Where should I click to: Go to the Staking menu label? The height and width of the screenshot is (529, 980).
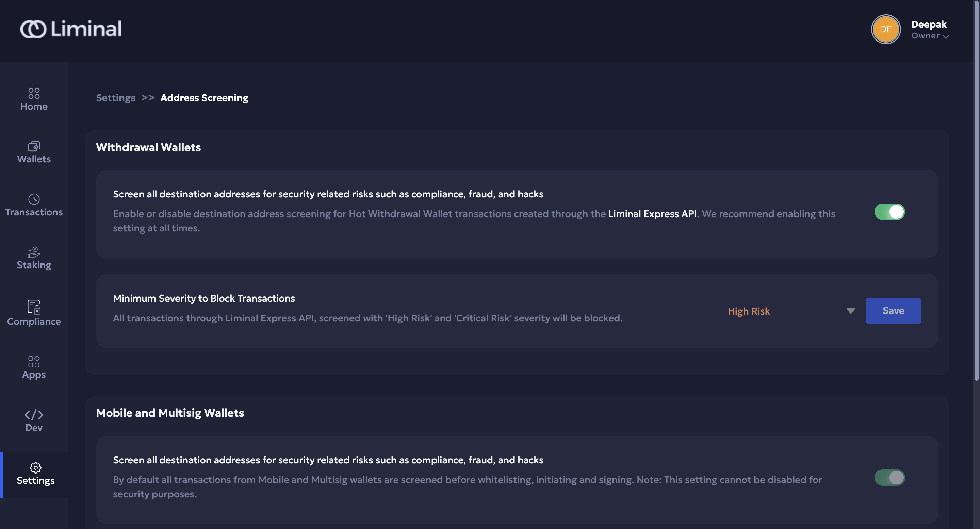click(34, 265)
